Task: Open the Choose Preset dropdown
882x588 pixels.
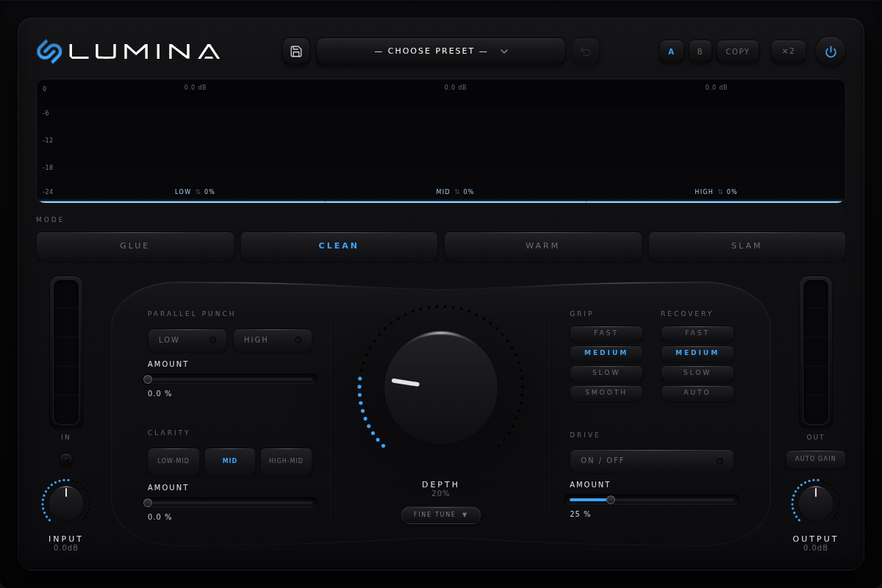Action: tap(441, 51)
